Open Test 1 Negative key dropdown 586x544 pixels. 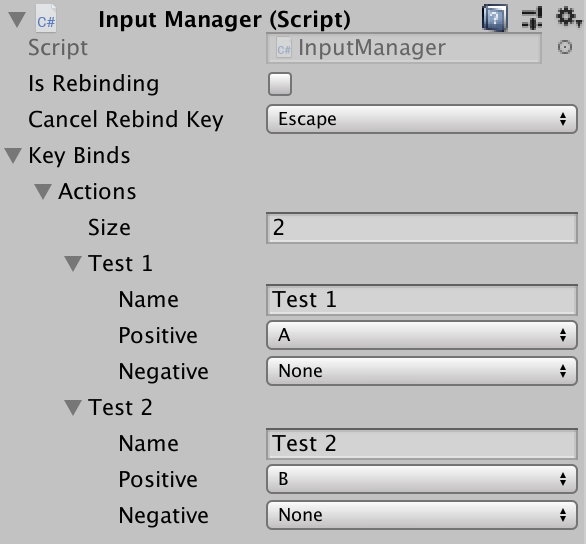pos(422,371)
